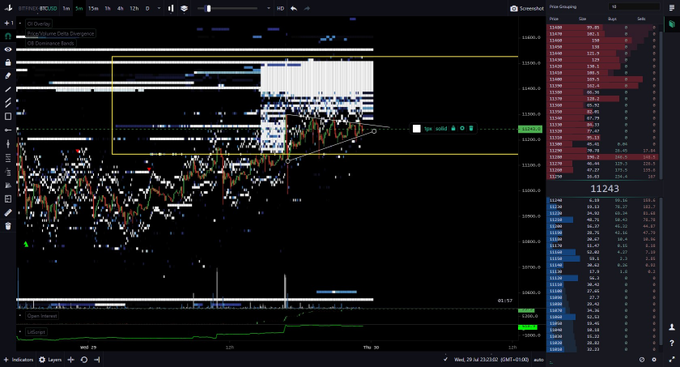680x367 pixels.
Task: Select the trend line drawing tool
Action: point(8,89)
